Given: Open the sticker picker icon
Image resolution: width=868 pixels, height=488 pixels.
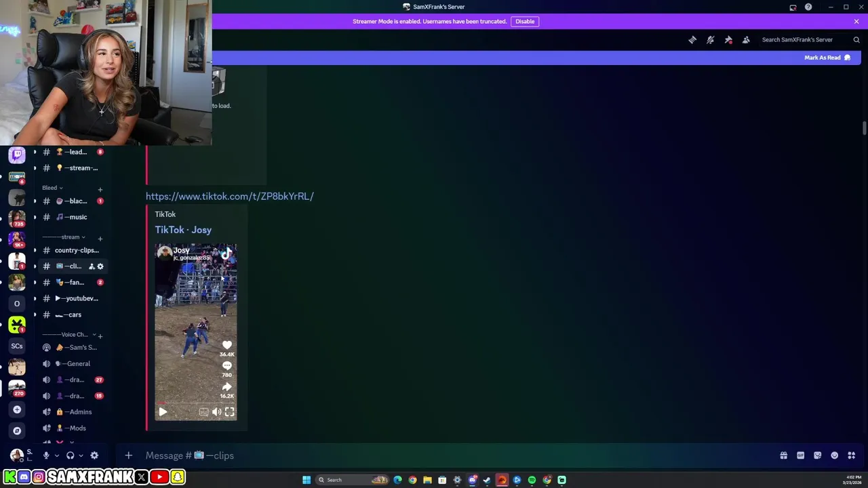Looking at the screenshot, I should [x=817, y=455].
